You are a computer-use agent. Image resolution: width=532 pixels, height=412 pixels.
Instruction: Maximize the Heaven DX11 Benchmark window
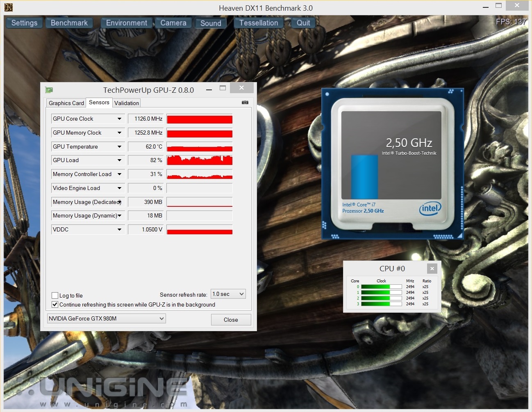click(x=498, y=6)
